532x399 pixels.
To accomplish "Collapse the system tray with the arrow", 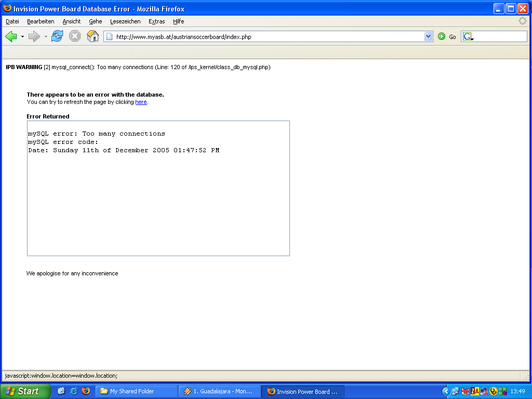I will coord(446,392).
